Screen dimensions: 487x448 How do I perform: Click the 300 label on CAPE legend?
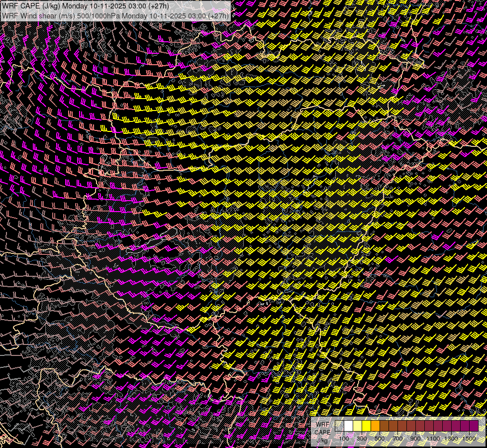[362, 438]
